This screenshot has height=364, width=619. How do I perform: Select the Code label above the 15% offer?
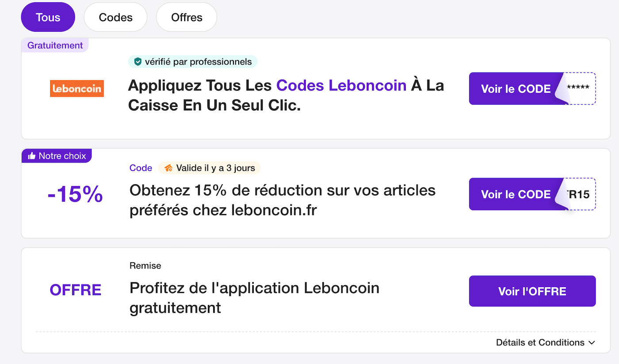(141, 168)
